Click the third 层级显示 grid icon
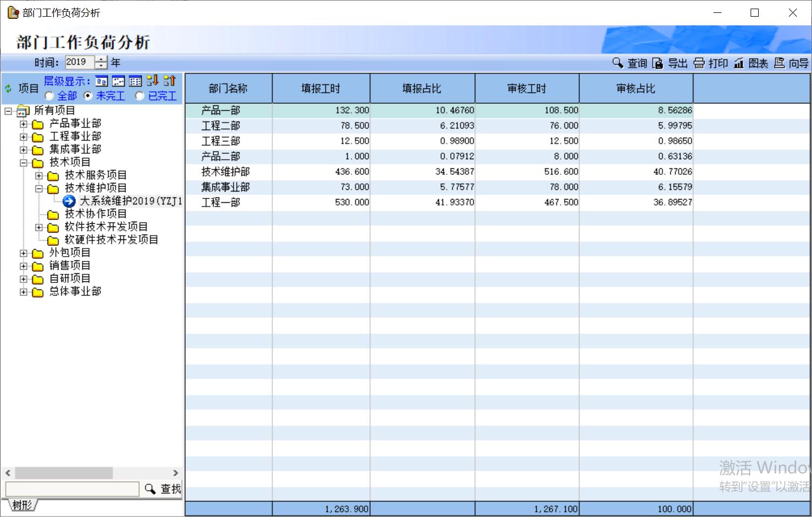The image size is (812, 517). pyautogui.click(x=136, y=81)
